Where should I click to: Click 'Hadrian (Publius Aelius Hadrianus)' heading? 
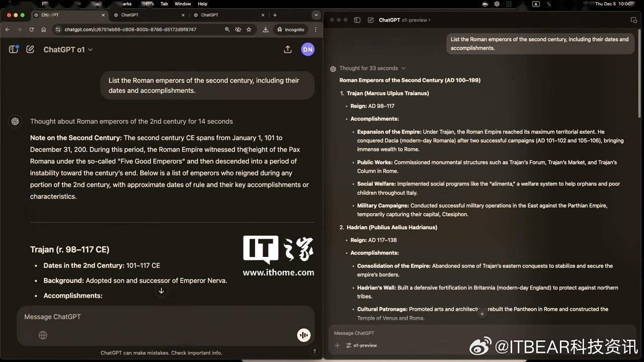pos(392,227)
